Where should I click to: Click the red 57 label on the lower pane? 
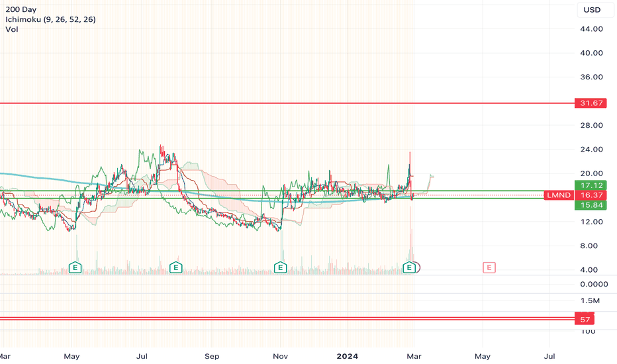pos(585,320)
